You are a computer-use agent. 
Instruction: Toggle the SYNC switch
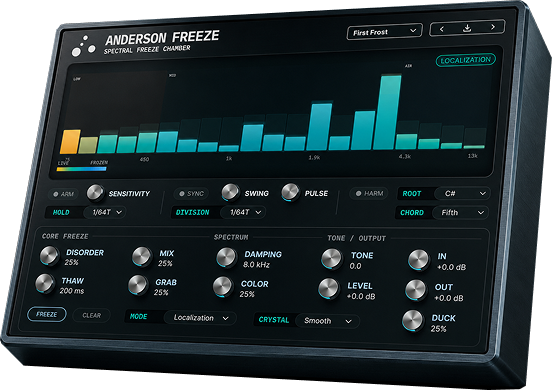click(x=191, y=194)
